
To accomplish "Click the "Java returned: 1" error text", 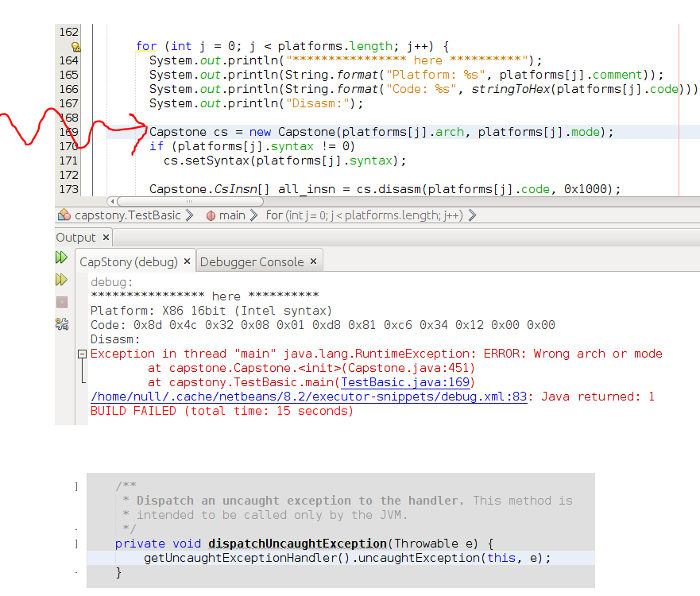I will [598, 397].
